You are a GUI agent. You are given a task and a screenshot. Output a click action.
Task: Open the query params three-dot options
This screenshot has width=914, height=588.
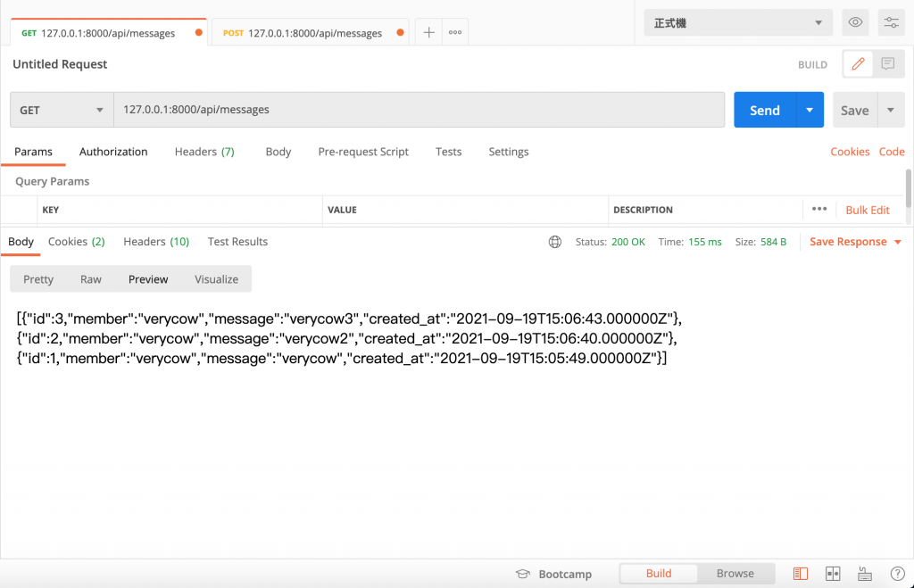(819, 209)
